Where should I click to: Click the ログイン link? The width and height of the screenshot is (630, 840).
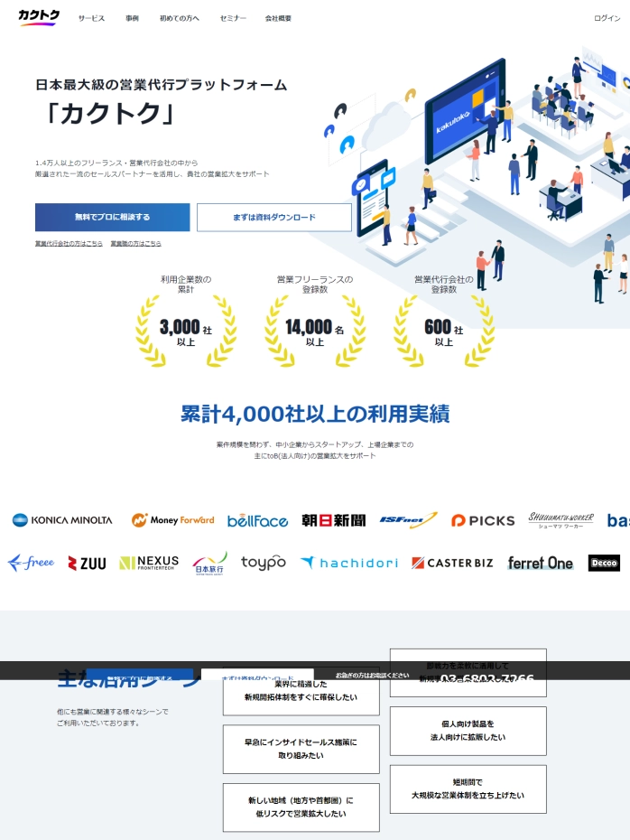pos(607,18)
